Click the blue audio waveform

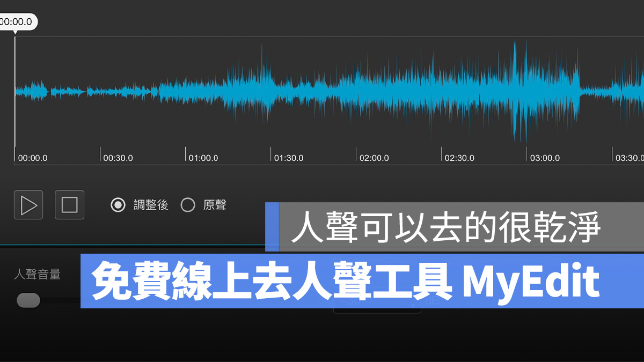(330, 91)
